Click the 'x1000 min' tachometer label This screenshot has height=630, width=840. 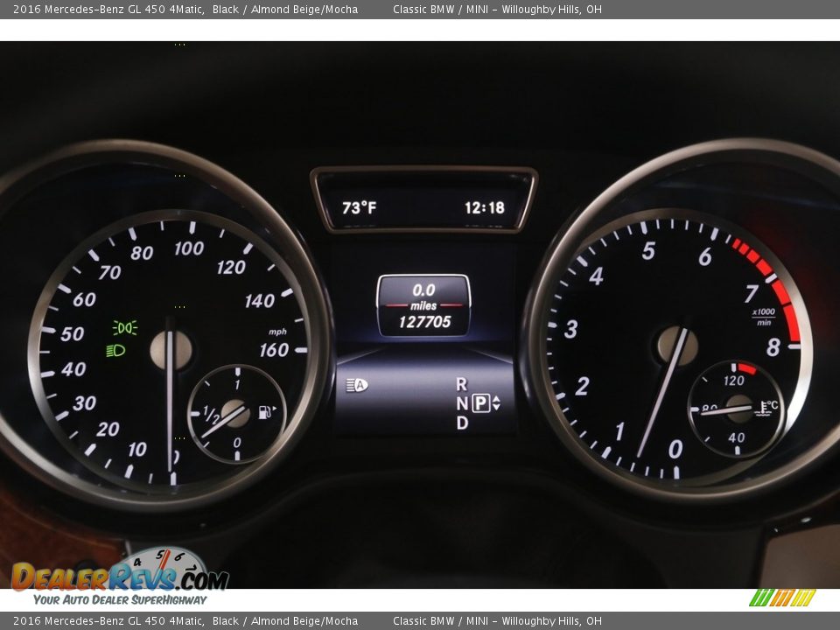pos(763,317)
